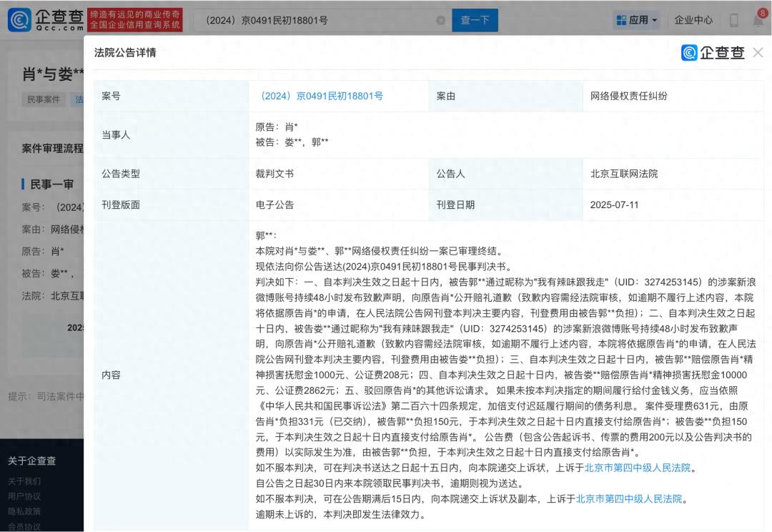Open the last 北京市第四中级人民法院 link

(629, 498)
